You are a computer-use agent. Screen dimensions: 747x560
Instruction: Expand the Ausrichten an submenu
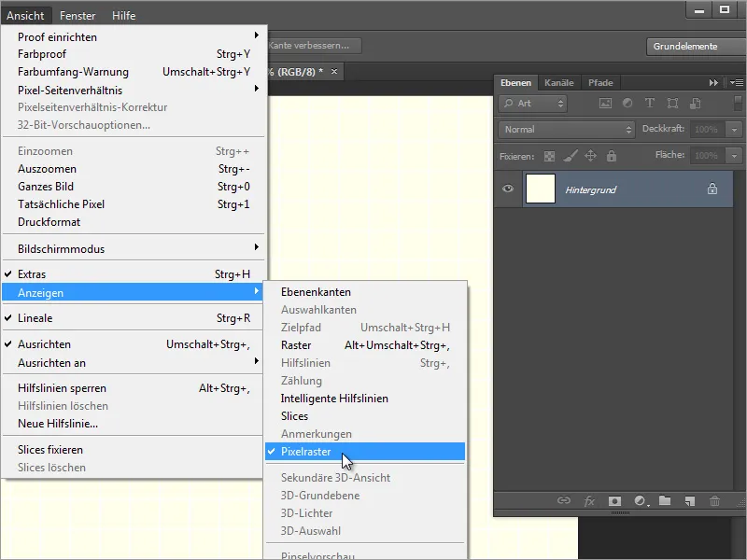(x=134, y=363)
